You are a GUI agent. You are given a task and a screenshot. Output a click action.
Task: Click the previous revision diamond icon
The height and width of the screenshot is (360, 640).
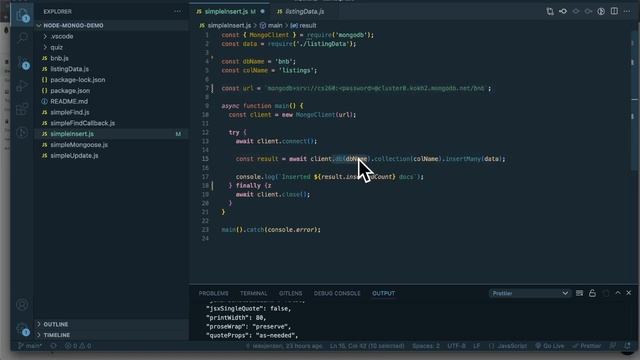576,11
